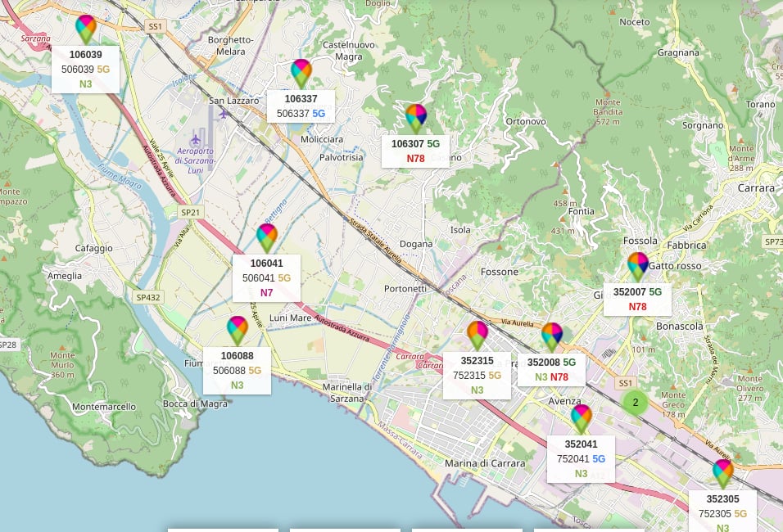This screenshot has height=532, width=783.
Task: Select the bold 352315 site label
Action: [x=477, y=361]
